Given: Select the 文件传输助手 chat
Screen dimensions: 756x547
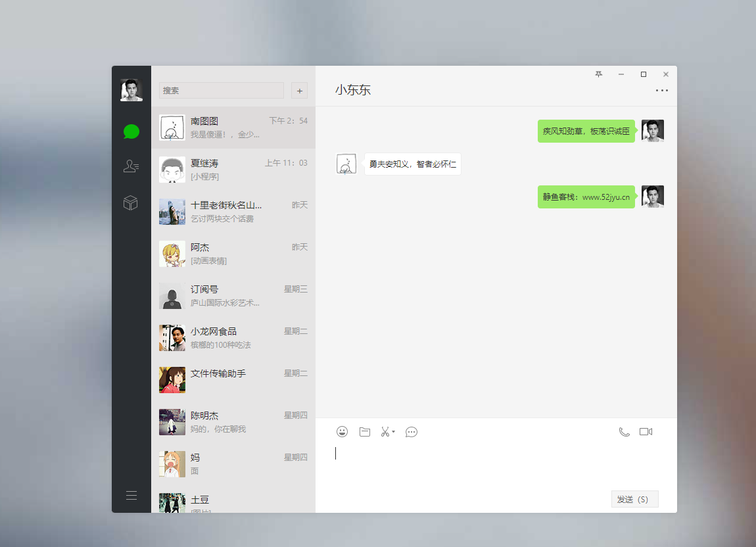Looking at the screenshot, I should tap(233, 380).
